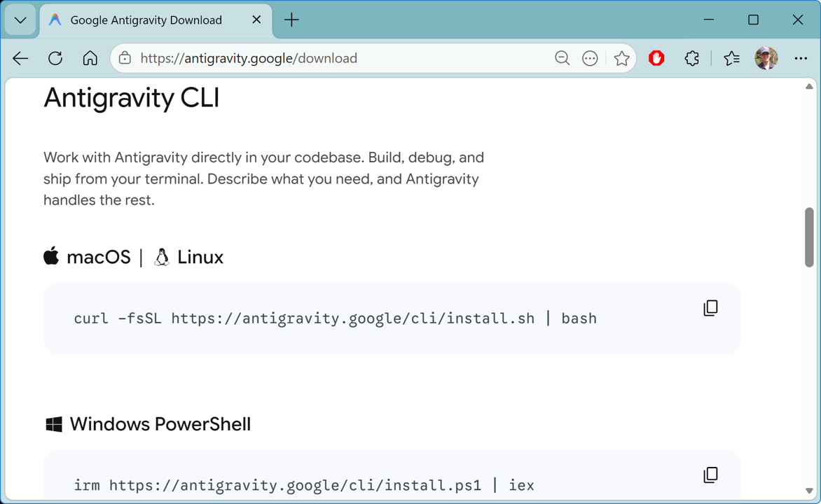
Task: Add this page to favorites (star)
Action: click(x=621, y=58)
